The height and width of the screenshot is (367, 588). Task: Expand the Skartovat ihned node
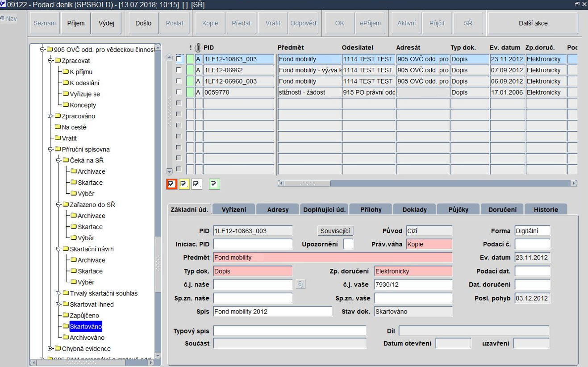point(58,304)
